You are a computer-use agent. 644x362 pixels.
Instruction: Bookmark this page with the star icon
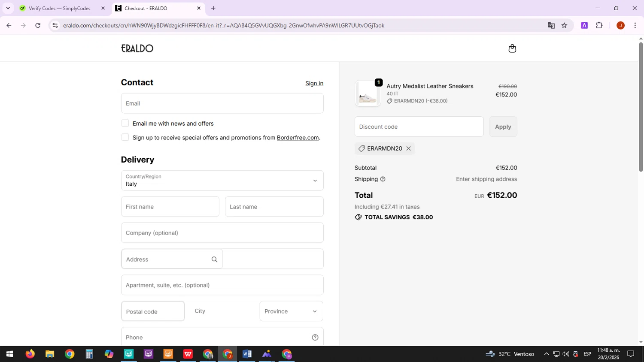click(564, 25)
